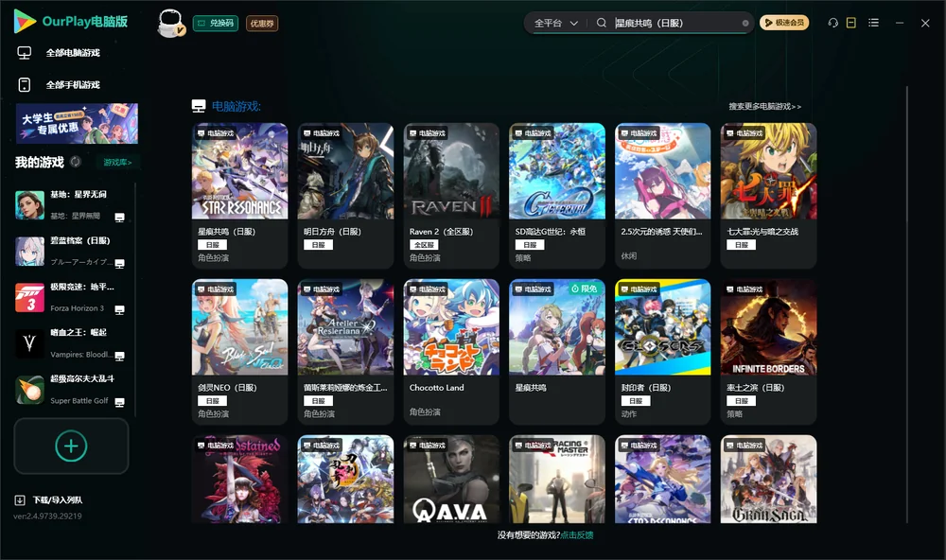Select 碧蓝档案（日服） in my games

point(71,251)
